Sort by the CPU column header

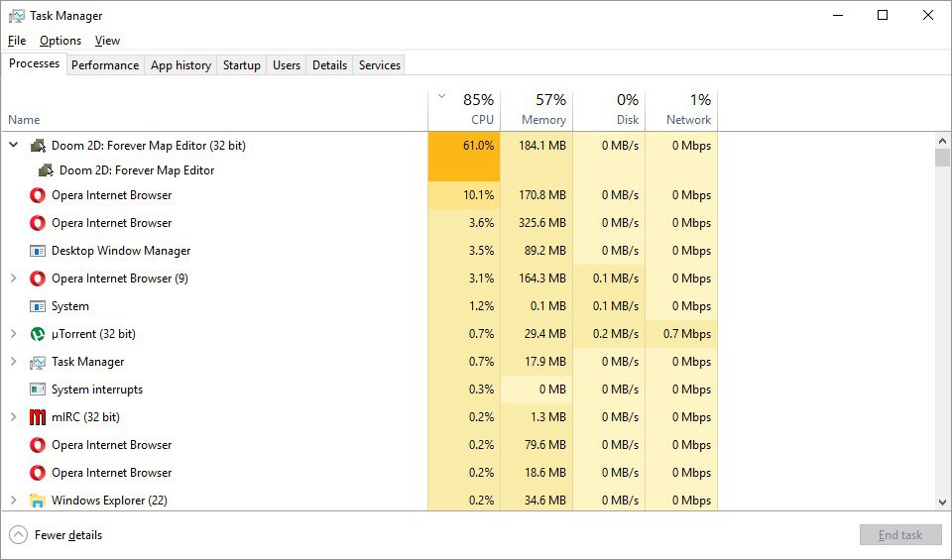(464, 110)
